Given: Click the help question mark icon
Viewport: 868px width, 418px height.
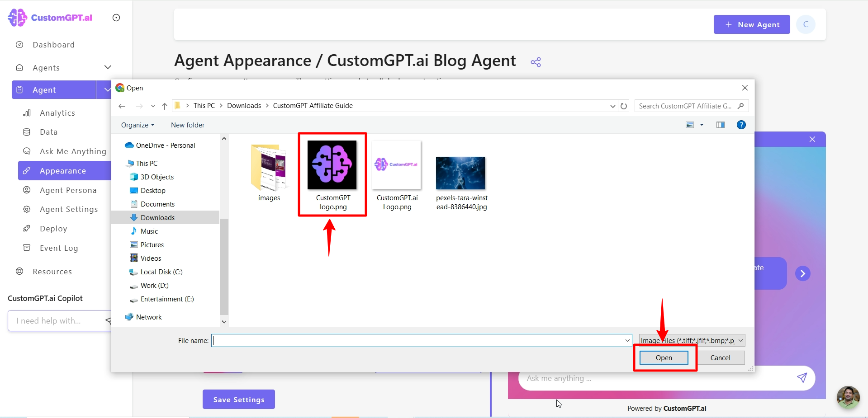Looking at the screenshot, I should (741, 125).
